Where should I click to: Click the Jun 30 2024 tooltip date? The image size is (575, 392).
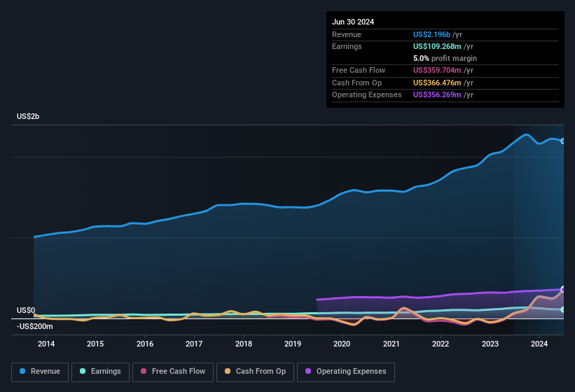click(353, 22)
